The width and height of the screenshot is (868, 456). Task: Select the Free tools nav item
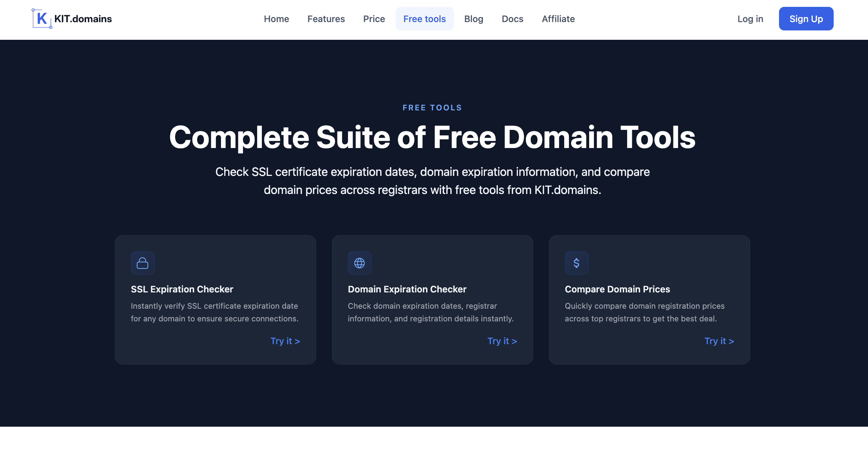point(425,19)
